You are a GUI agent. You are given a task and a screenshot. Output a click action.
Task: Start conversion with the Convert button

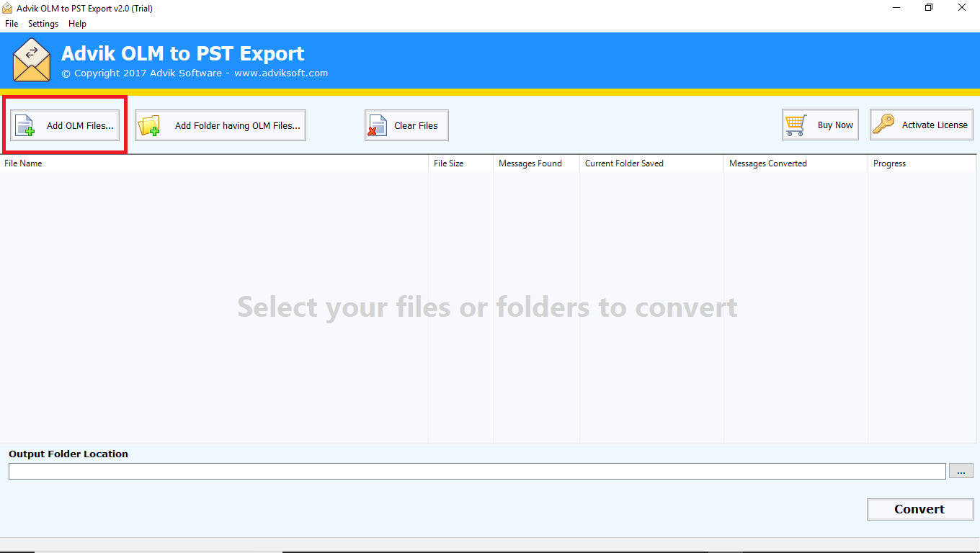coord(920,509)
